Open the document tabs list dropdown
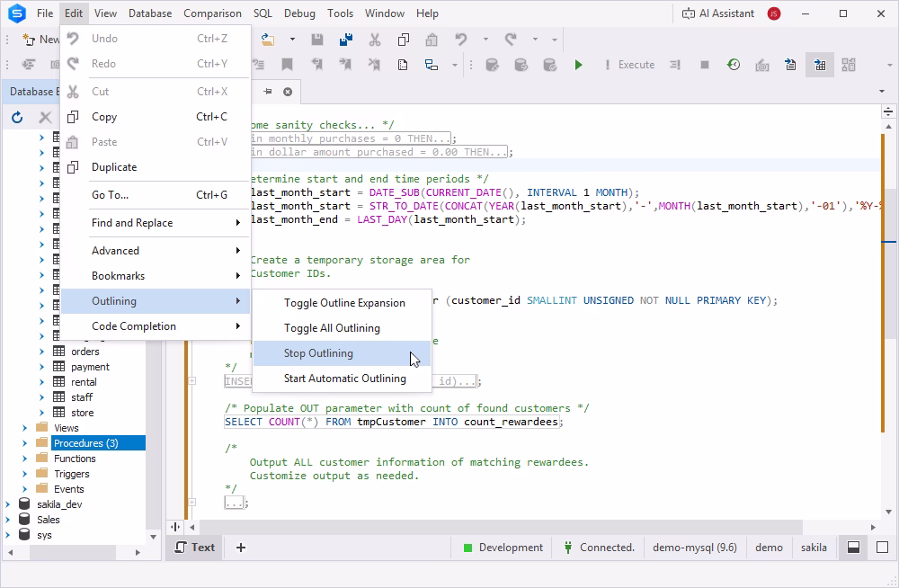The width and height of the screenshot is (899, 588). click(882, 91)
